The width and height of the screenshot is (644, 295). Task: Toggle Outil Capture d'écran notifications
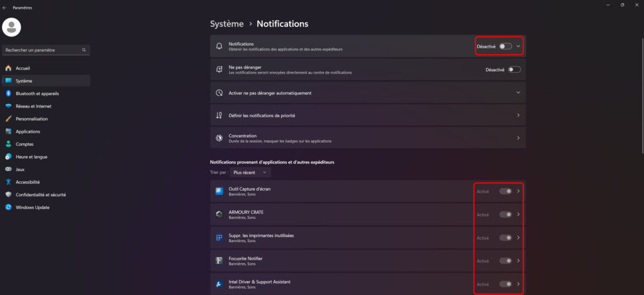506,191
